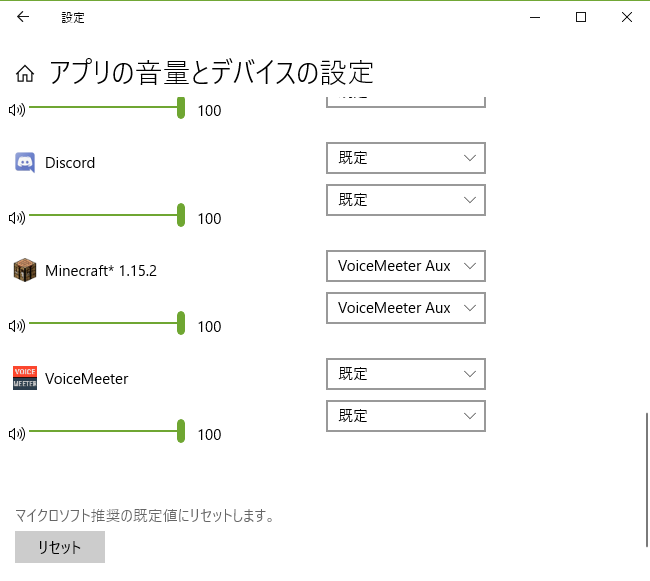This screenshot has height=581, width=650.
Task: Open Settings home via the house icon
Action: tap(25, 74)
